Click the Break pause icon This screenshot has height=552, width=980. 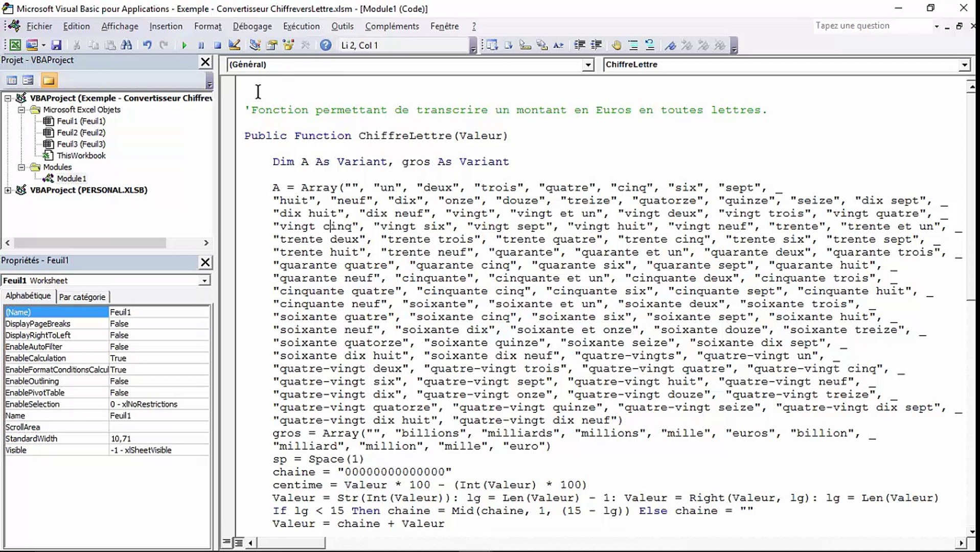[x=201, y=45]
